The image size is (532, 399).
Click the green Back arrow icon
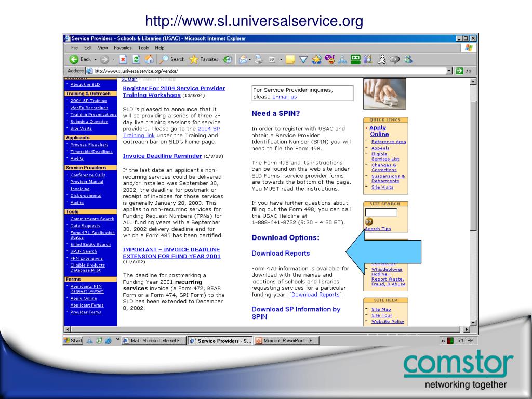point(74,59)
